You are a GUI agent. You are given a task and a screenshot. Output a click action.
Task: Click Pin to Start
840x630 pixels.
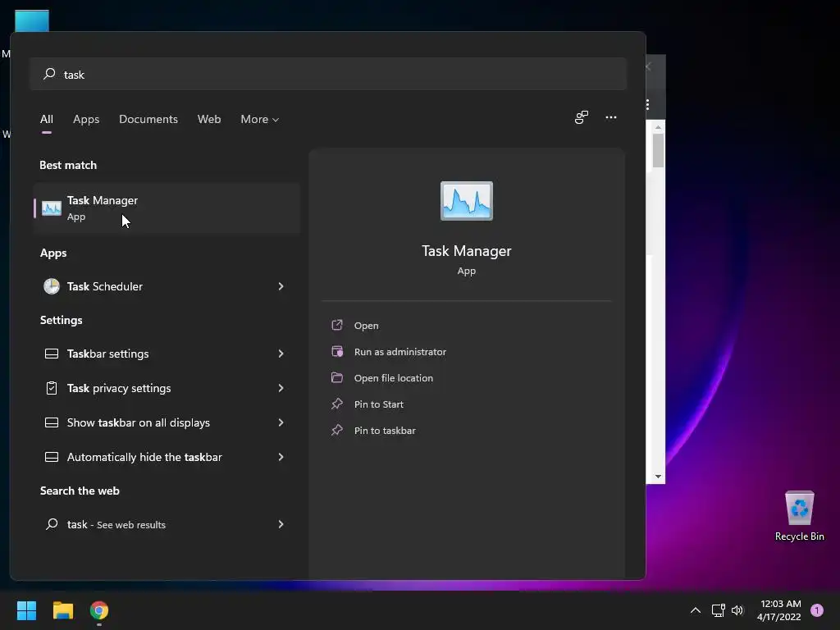379,404
